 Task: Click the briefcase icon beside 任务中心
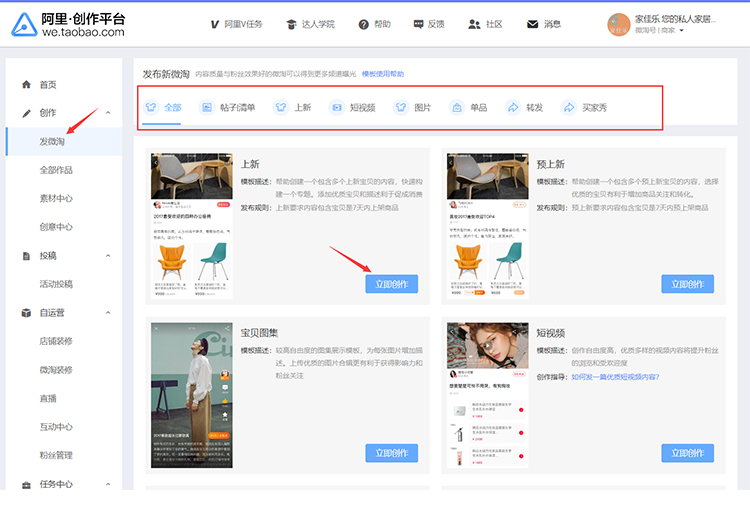(26, 485)
